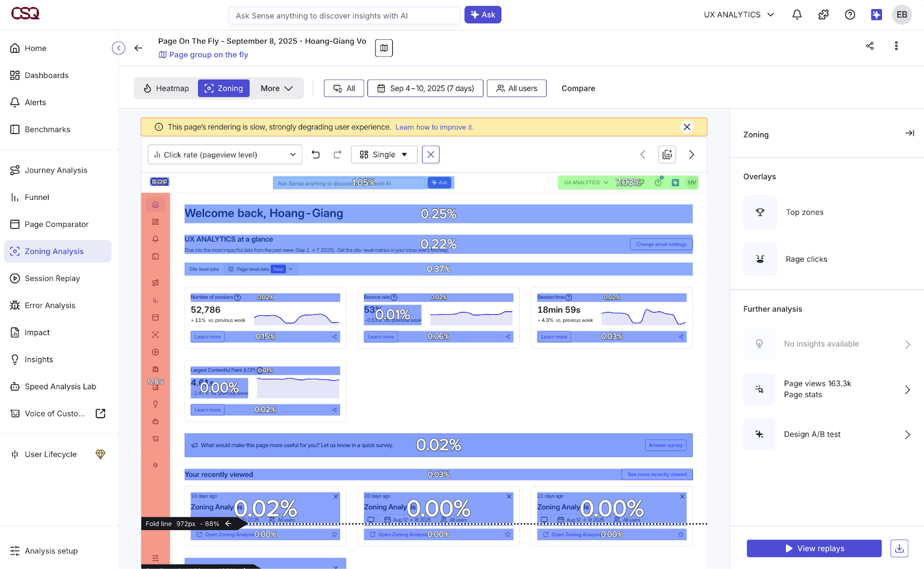This screenshot has width=924, height=569.
Task: Click the CSQ logo
Action: coord(25,13)
